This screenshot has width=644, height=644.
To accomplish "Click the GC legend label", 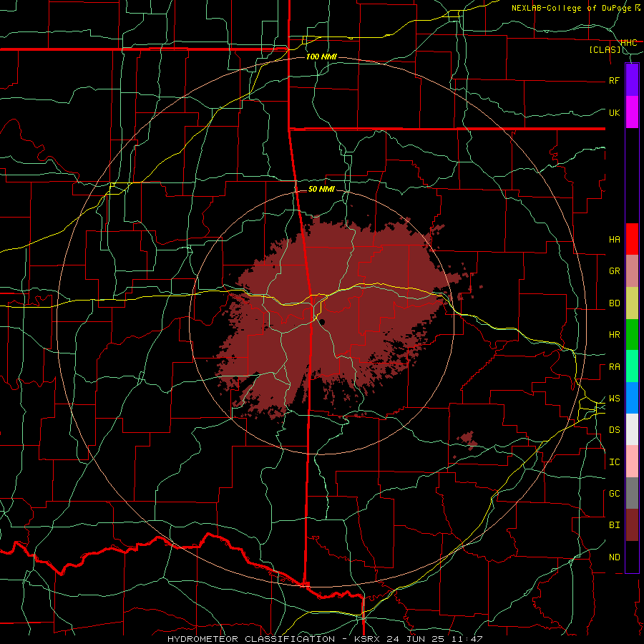I will click(x=614, y=494).
